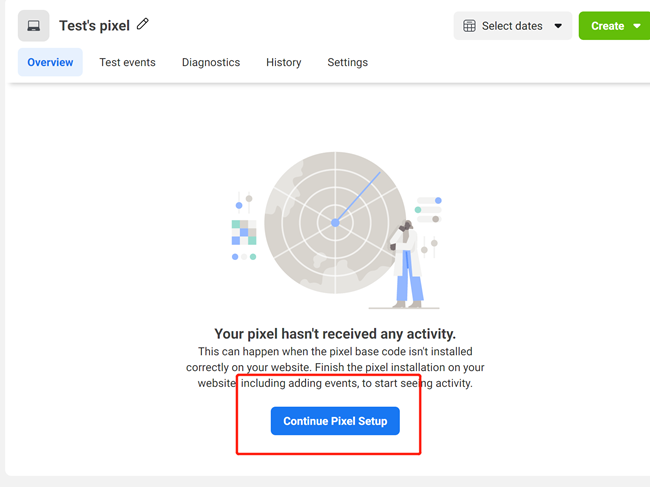Click the calendar grid icon
Screen dimensions: 650x487
[469, 26]
